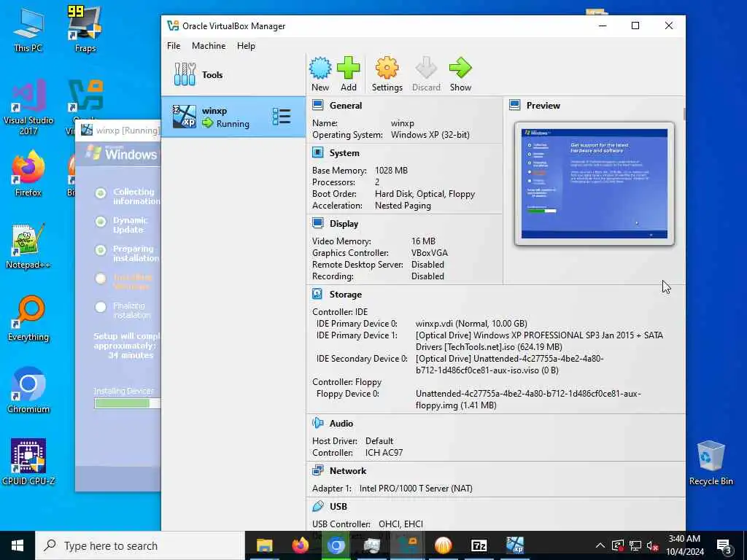
Task: Open Firefox desktop icon
Action: tap(28, 174)
